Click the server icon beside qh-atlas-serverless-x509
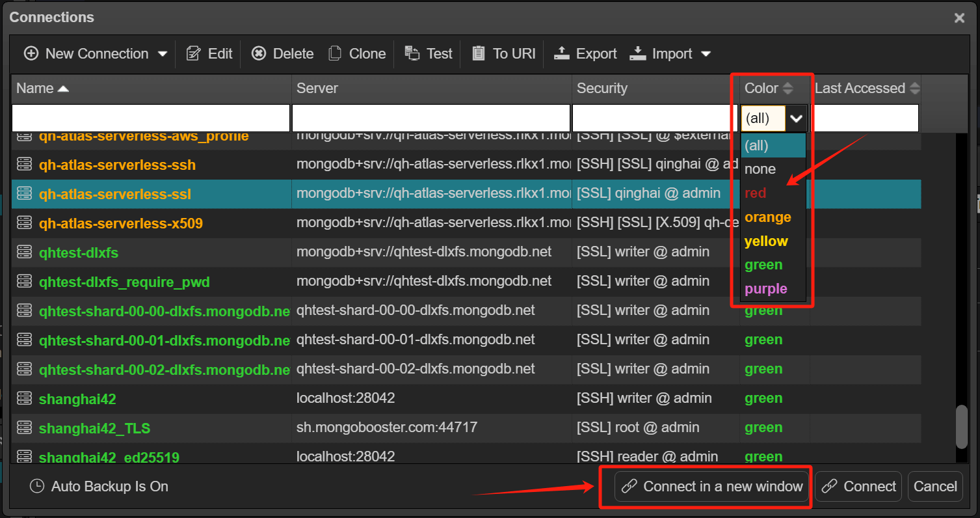The height and width of the screenshot is (518, 980). click(24, 223)
